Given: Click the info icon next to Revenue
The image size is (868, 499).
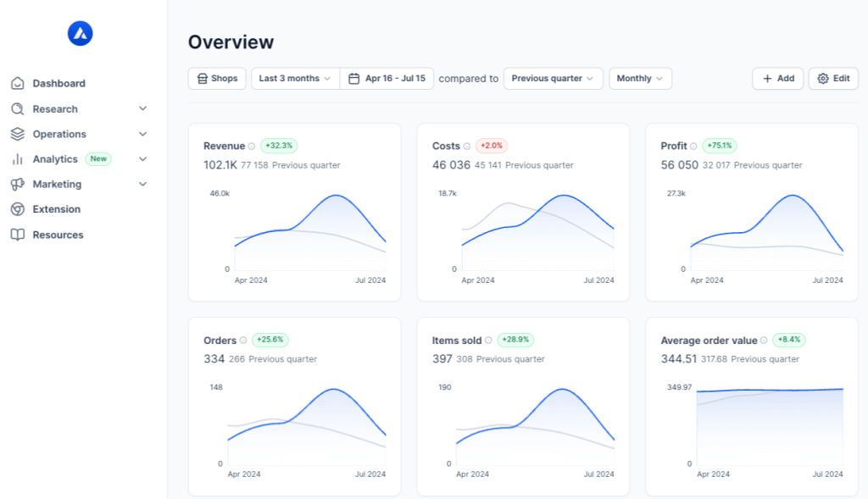Looking at the screenshot, I should tap(252, 147).
